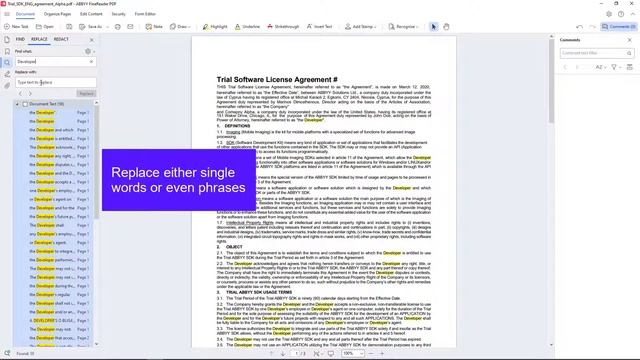Close the Comments panel
Screen dimensions: 640x360
coord(629,40)
